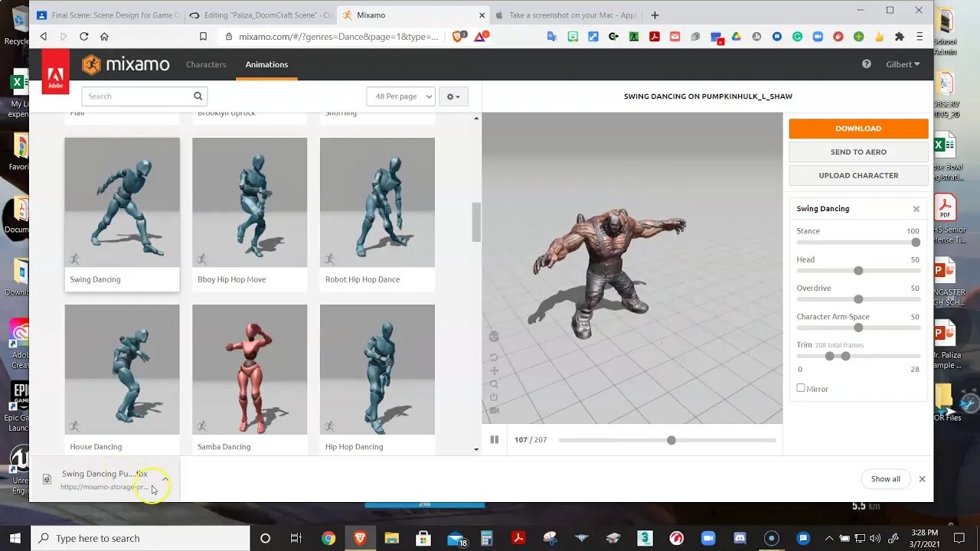Toggle the camera follow icon in viewport
Image resolution: width=980 pixels, height=551 pixels.
(494, 410)
